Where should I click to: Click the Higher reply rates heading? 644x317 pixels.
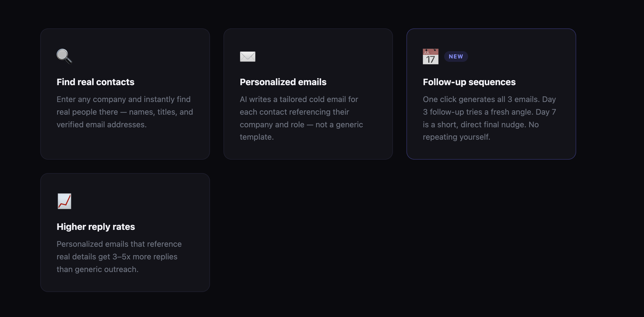coord(96,227)
